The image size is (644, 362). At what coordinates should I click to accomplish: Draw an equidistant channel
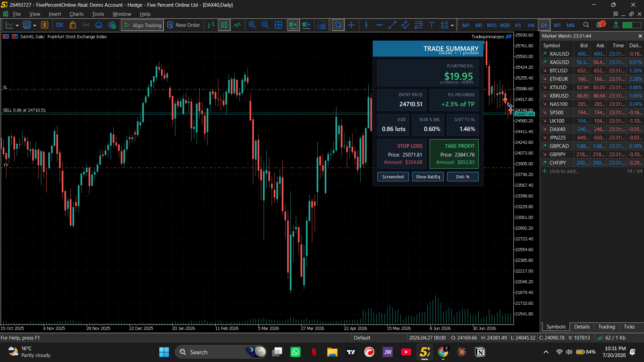pos(406,25)
